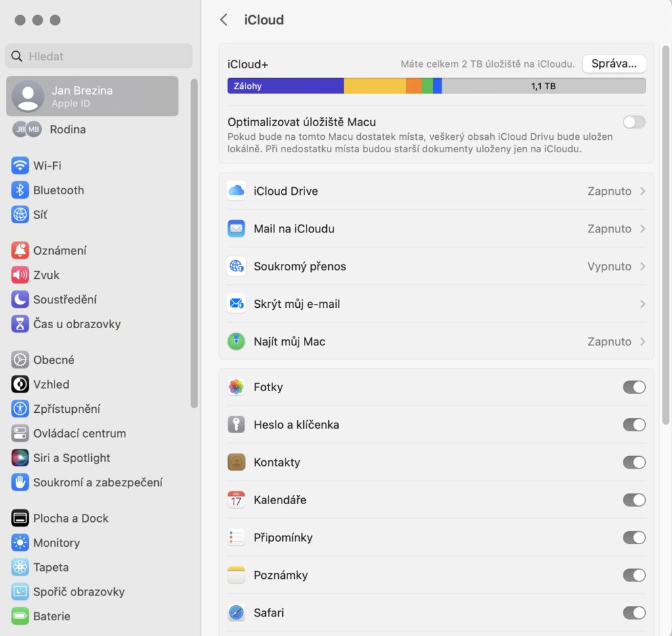Go back with the back arrow
Screen dimensions: 672x636
tap(224, 20)
